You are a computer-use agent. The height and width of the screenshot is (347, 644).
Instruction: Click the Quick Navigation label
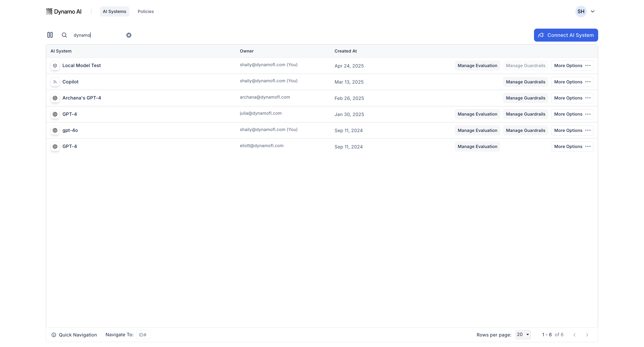click(x=78, y=335)
